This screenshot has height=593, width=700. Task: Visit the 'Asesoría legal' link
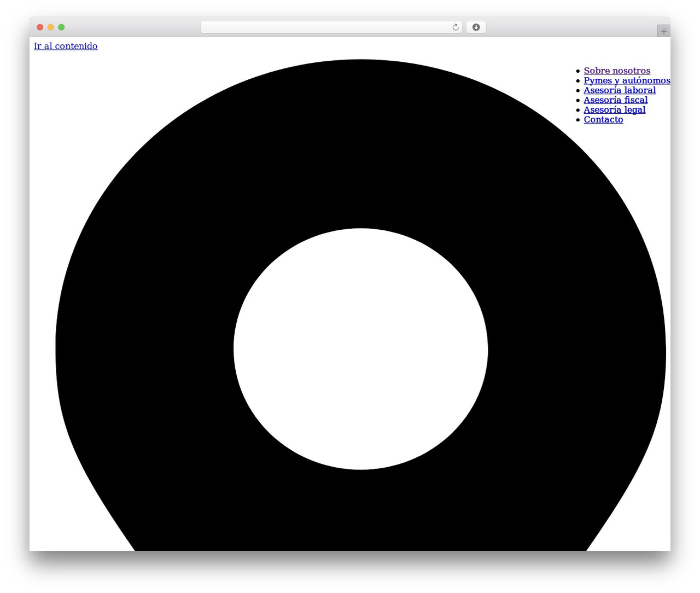click(615, 110)
